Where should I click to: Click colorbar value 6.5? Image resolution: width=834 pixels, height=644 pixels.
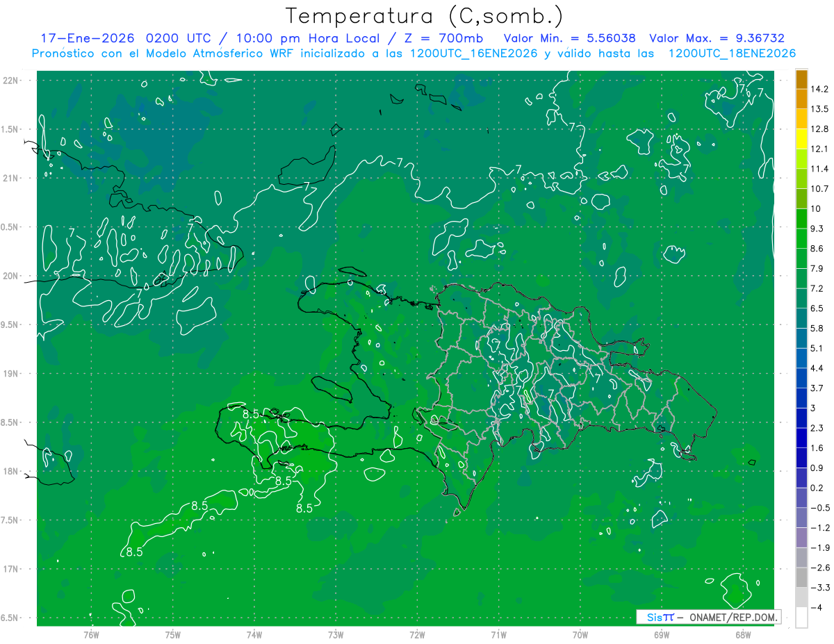tap(818, 308)
